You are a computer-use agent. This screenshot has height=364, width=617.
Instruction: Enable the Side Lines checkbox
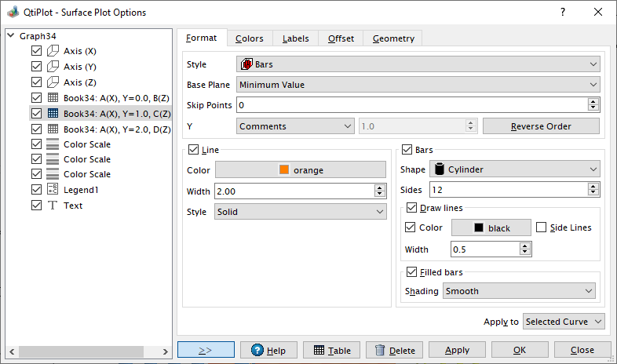[x=542, y=227]
